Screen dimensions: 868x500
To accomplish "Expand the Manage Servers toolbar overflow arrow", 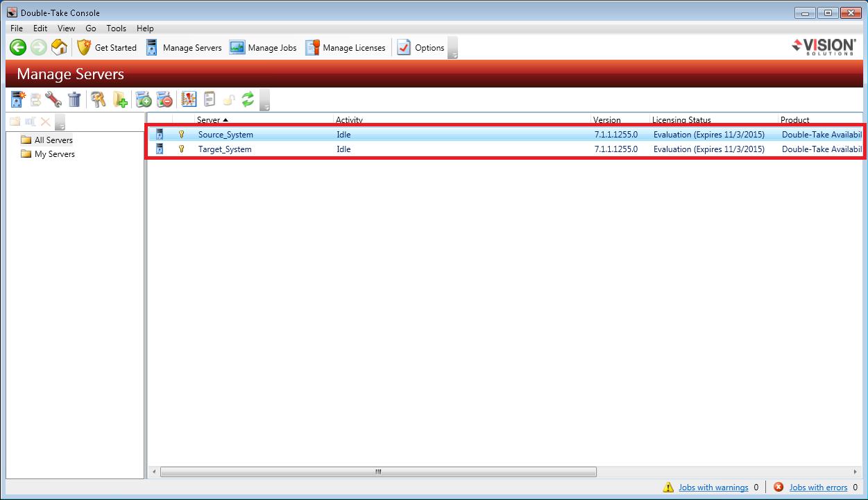I will pyautogui.click(x=264, y=101).
